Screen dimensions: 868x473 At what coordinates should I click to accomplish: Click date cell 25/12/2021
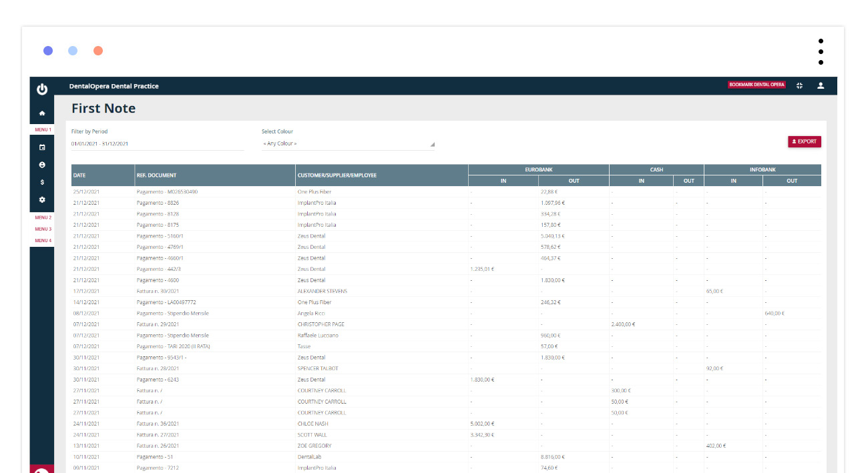[x=86, y=192]
